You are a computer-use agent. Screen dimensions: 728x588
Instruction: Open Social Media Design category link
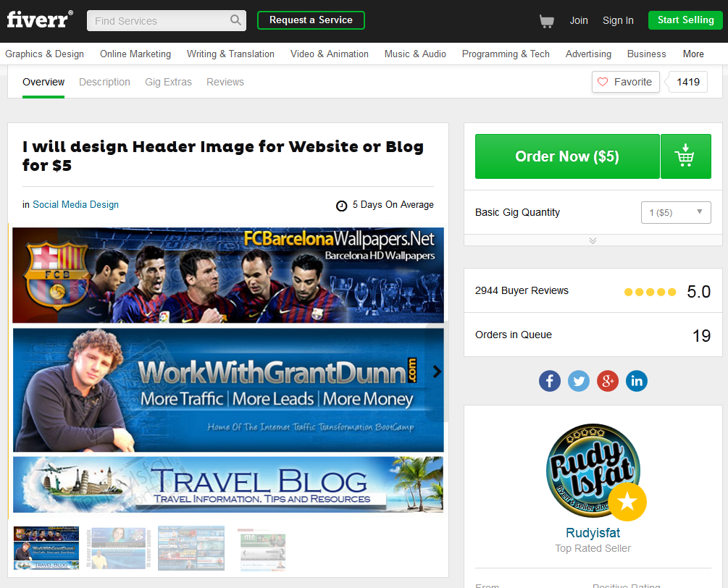coord(75,205)
